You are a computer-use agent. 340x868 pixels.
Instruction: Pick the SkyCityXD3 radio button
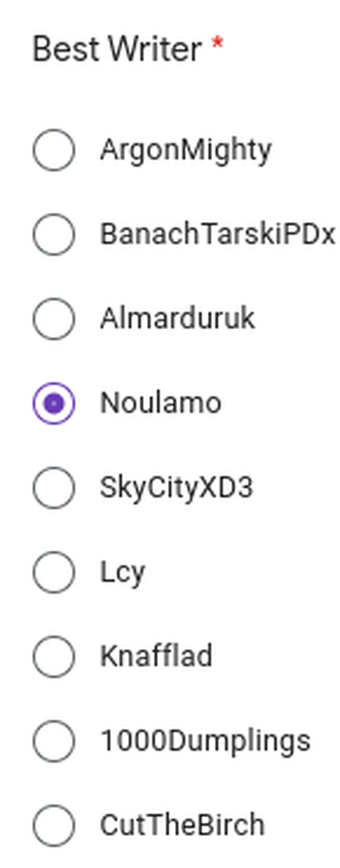54,488
